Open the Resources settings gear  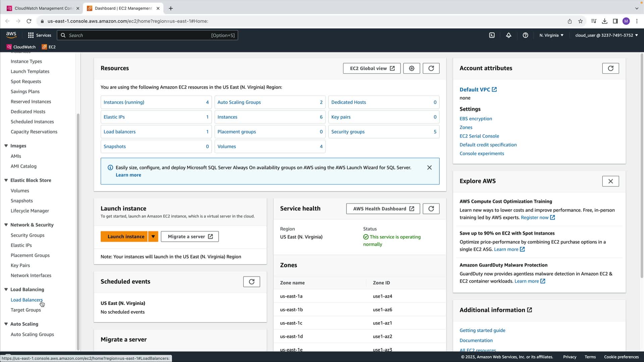[x=412, y=68]
